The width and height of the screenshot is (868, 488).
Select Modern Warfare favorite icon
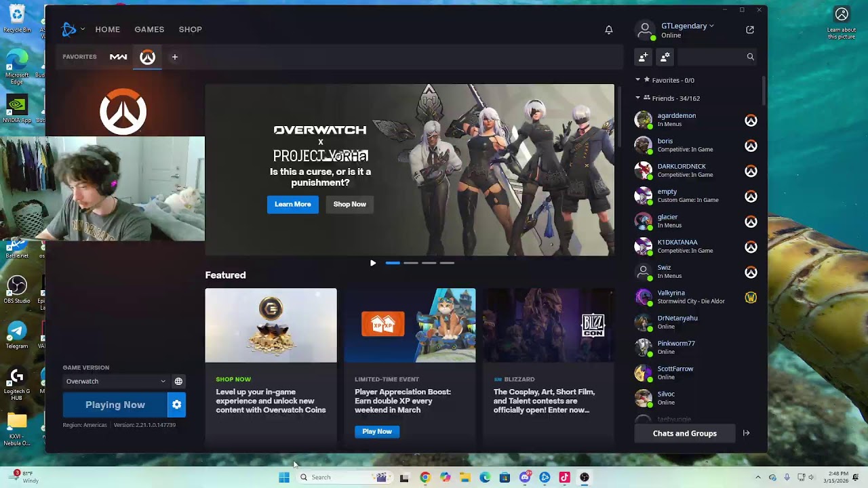pos(118,57)
